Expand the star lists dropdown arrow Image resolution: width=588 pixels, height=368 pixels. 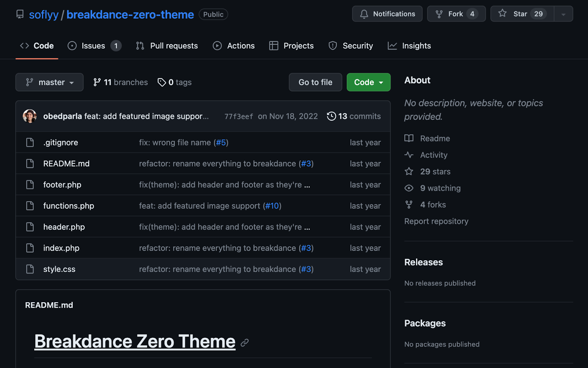563,14
